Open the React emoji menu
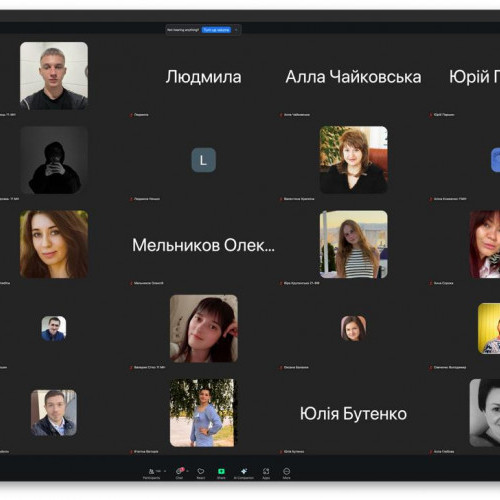Image resolution: width=500 pixels, height=500 pixels. (x=201, y=473)
